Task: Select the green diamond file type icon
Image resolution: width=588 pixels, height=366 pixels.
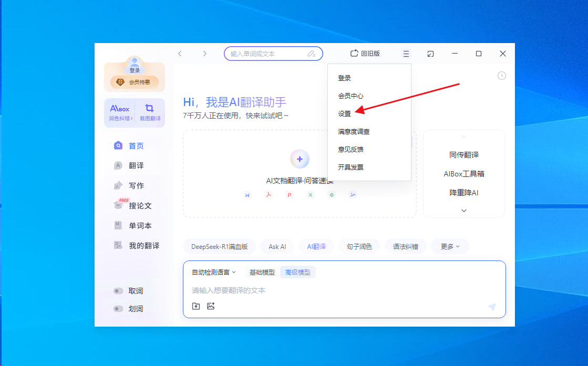Action: point(332,195)
